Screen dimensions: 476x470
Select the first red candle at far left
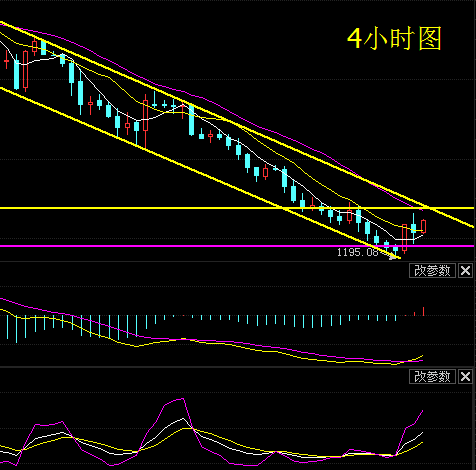(x=6, y=60)
